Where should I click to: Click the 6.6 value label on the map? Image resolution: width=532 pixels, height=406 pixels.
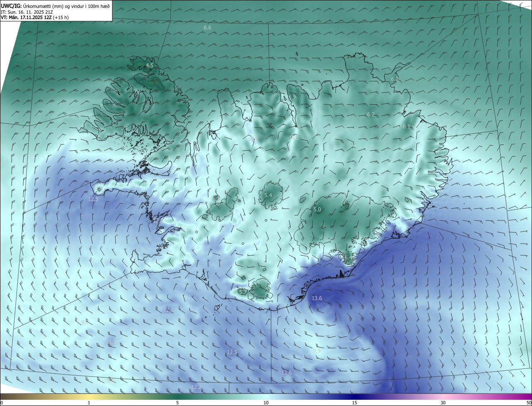tap(207, 27)
